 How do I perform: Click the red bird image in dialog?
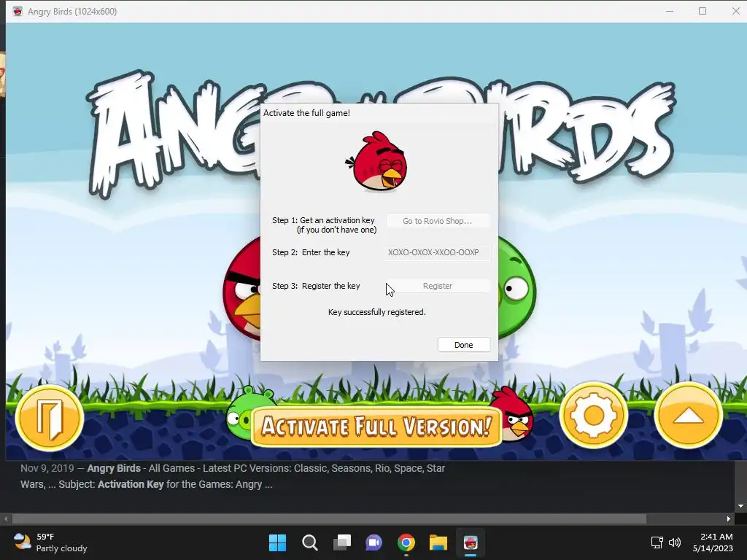377,161
